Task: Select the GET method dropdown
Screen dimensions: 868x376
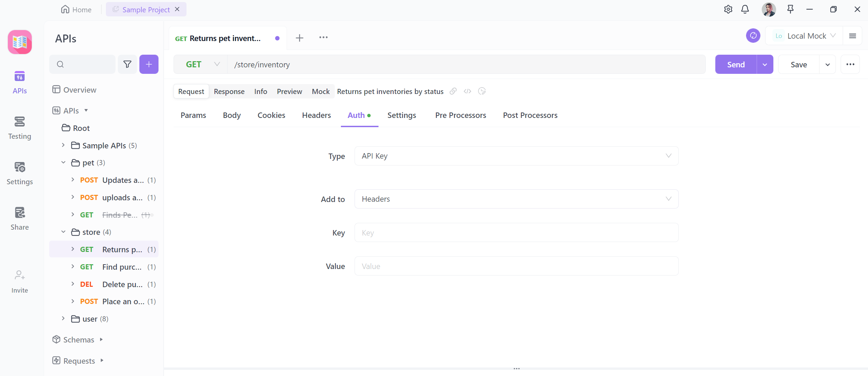Action: coord(202,64)
